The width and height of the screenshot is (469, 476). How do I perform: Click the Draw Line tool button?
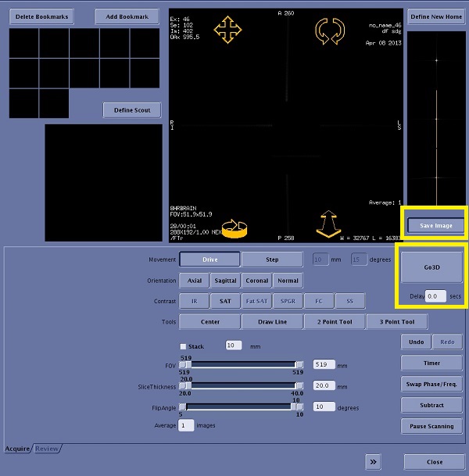tap(271, 322)
